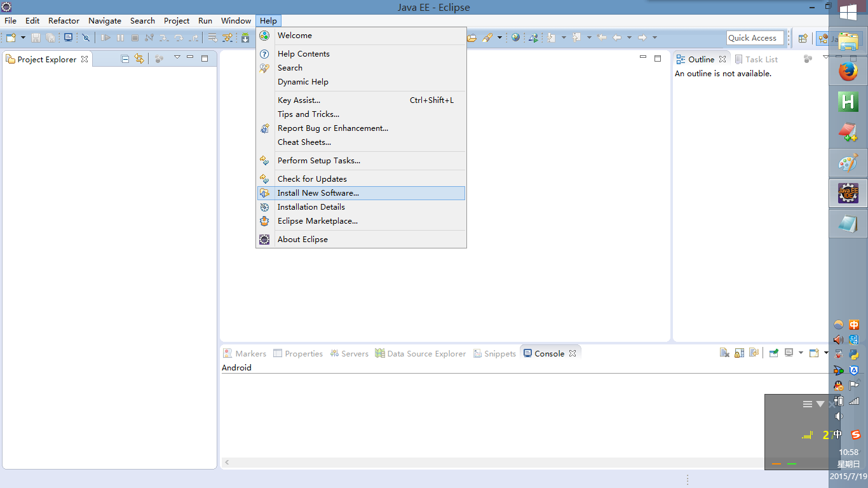Click the Paint palette taskbar icon
This screenshot has height=488, width=868.
pos(848,163)
